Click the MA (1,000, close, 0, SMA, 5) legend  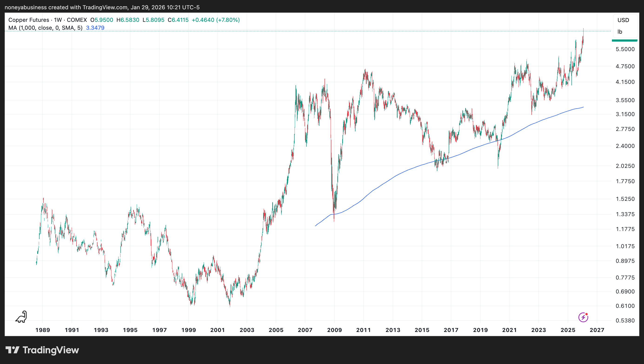click(x=45, y=28)
